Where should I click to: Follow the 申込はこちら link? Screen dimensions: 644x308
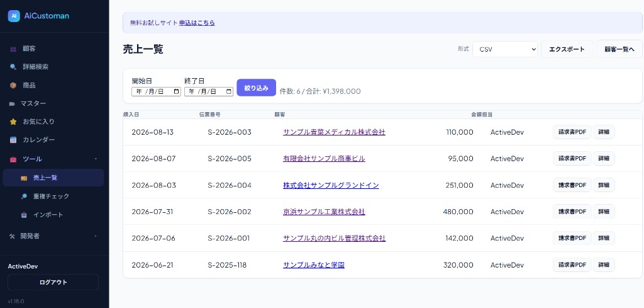point(197,23)
